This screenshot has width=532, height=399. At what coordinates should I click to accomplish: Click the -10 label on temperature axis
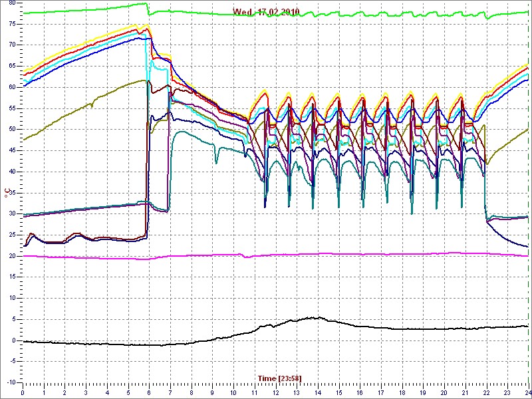[9, 382]
